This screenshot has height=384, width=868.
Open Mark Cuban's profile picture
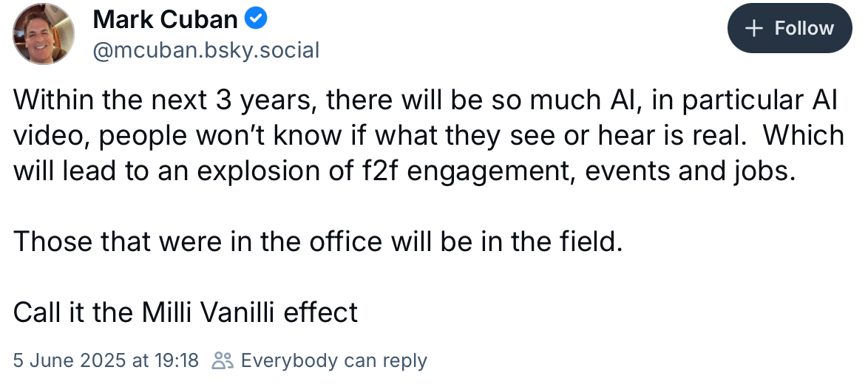(x=44, y=34)
